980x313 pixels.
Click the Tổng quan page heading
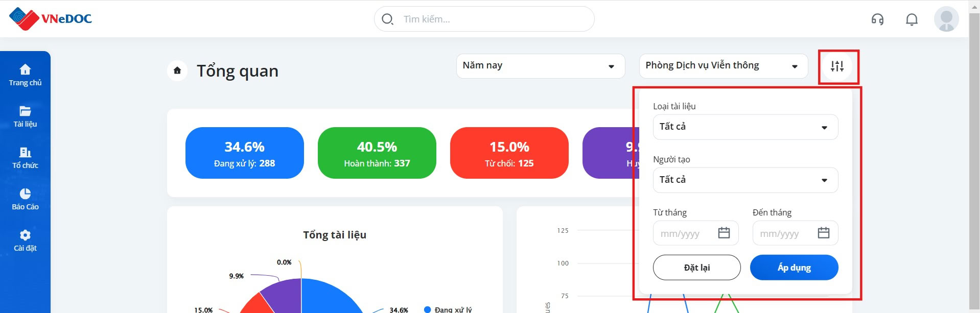pos(238,70)
